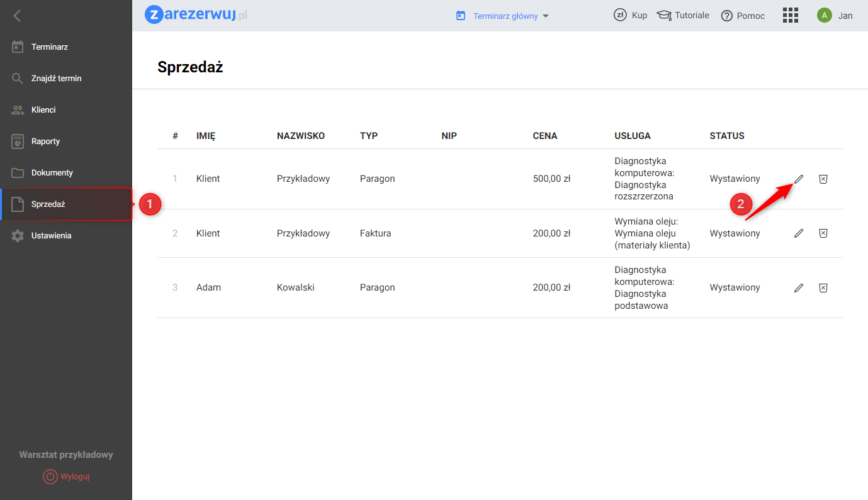
Task: Delete the 500,00 zł Paragon sale
Action: (823, 179)
